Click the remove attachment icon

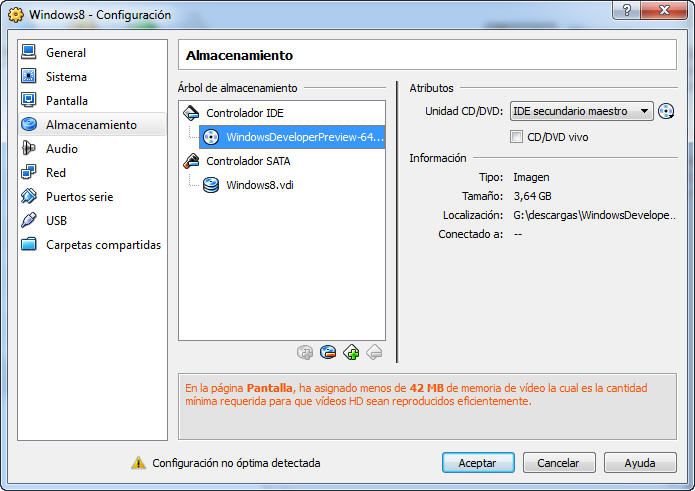click(328, 353)
